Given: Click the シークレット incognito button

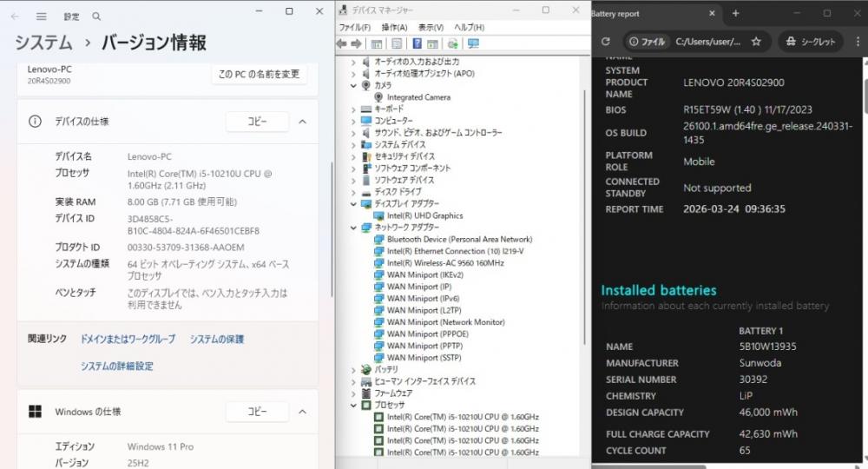Looking at the screenshot, I should 811,42.
